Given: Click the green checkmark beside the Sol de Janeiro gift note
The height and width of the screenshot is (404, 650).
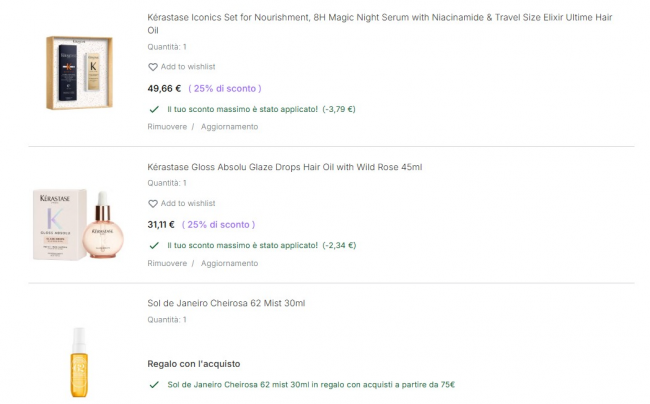Looking at the screenshot, I should pos(153,384).
